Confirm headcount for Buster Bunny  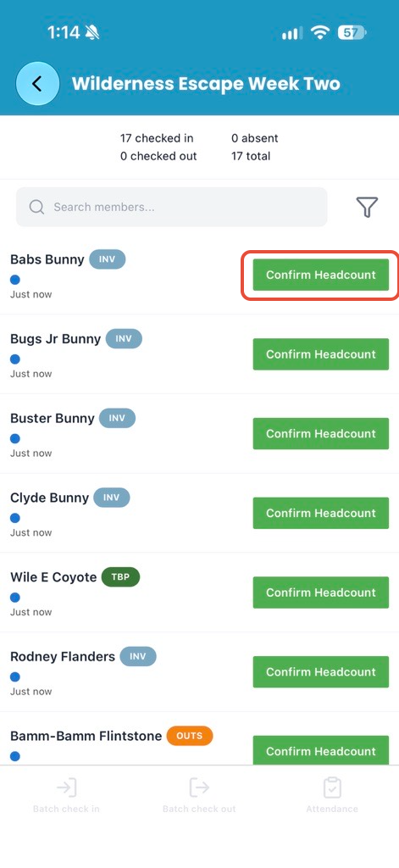321,433
